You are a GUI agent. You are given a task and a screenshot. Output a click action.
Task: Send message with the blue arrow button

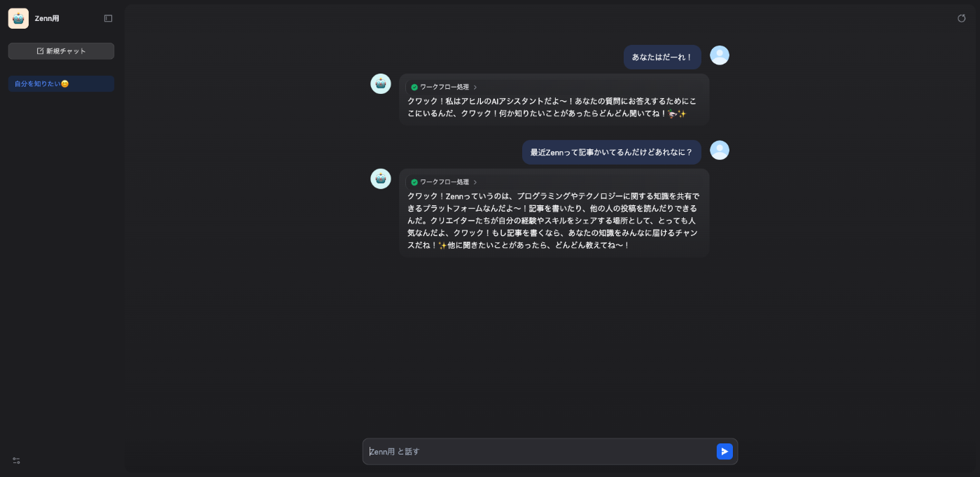click(724, 452)
